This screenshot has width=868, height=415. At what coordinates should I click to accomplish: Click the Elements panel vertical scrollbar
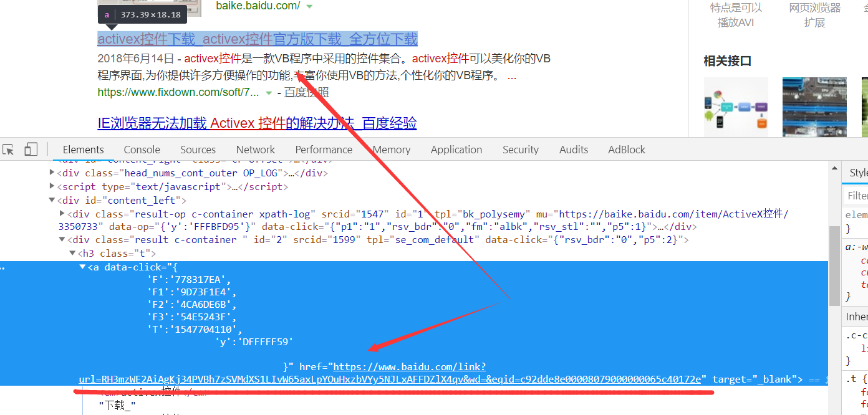(834, 265)
